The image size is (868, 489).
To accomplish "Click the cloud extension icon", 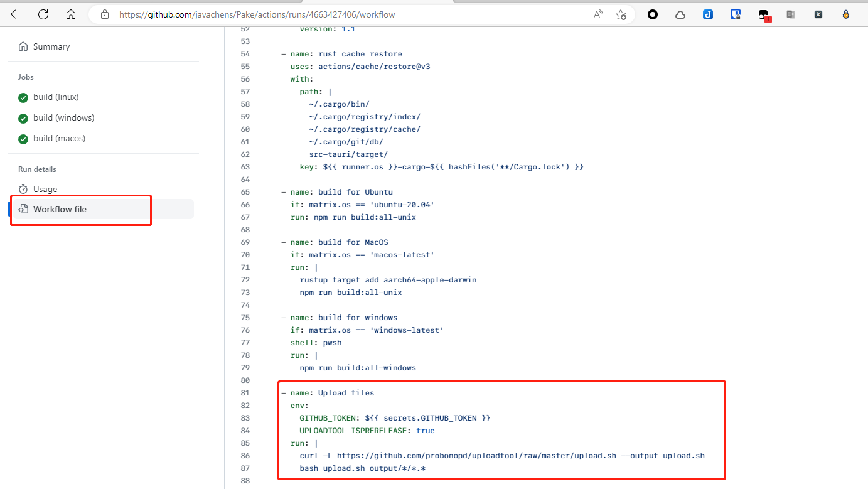I will [680, 14].
